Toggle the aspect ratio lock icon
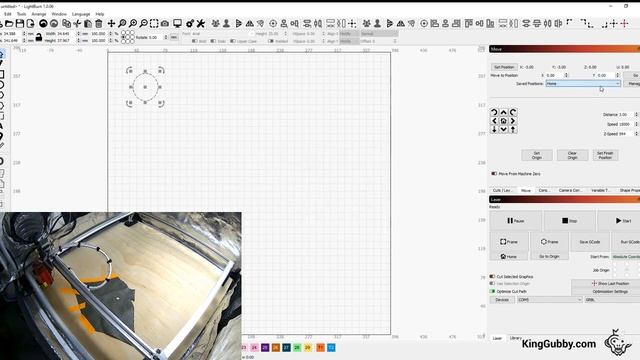Viewport: 640px width, 360px height. 39,37
